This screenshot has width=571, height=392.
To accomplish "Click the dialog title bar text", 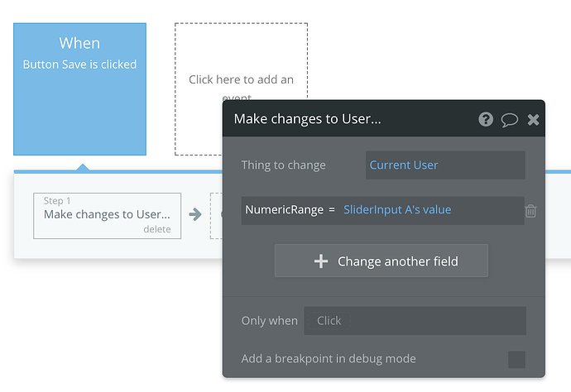I will [x=308, y=119].
